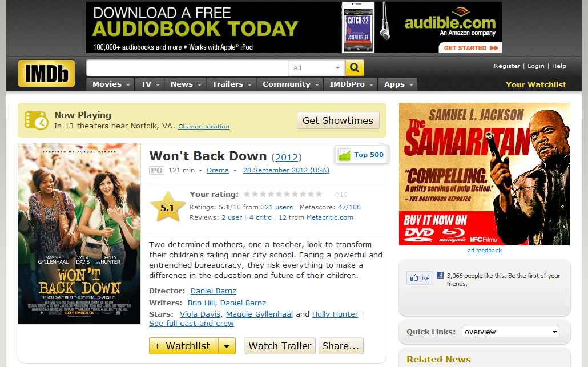Click the 47/100 Metascore link
Screen dimensions: 588x367
tap(349, 207)
